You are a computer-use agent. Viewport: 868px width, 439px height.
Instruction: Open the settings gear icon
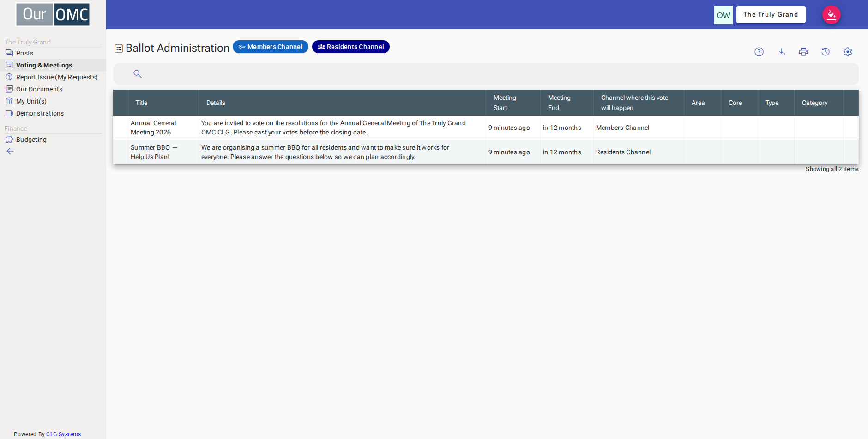click(848, 52)
